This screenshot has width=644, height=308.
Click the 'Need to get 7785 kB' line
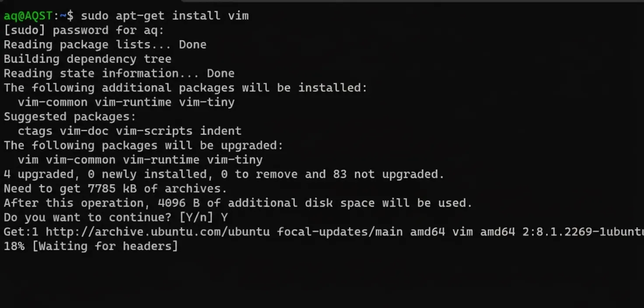tap(115, 189)
